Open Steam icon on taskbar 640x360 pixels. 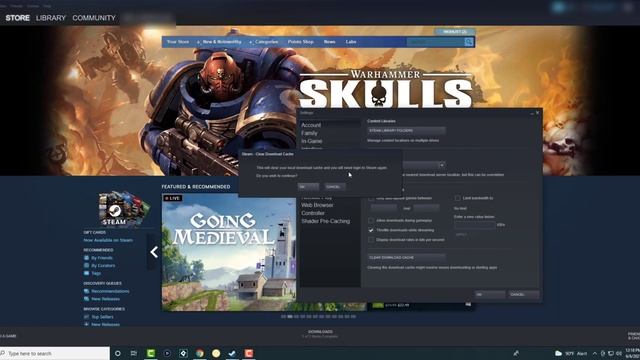(232, 353)
